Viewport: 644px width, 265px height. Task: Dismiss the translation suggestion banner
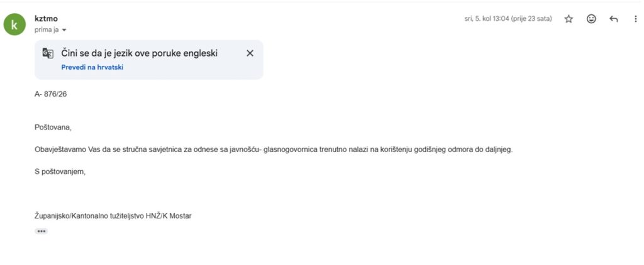pyautogui.click(x=250, y=53)
